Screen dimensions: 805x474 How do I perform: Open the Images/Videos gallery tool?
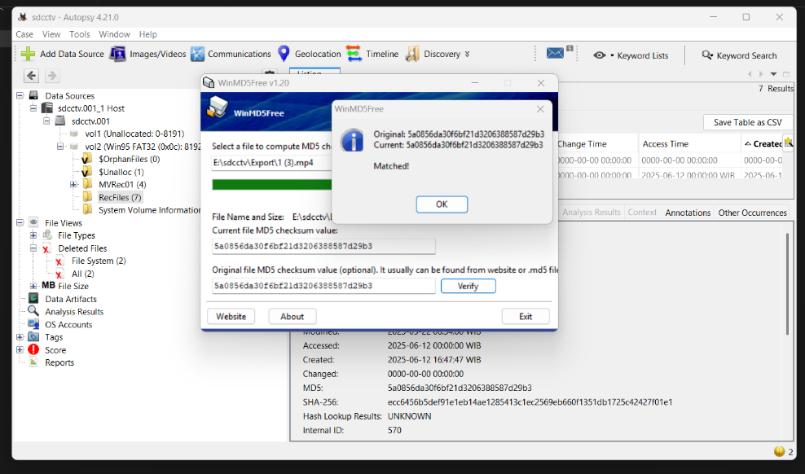(x=118, y=54)
